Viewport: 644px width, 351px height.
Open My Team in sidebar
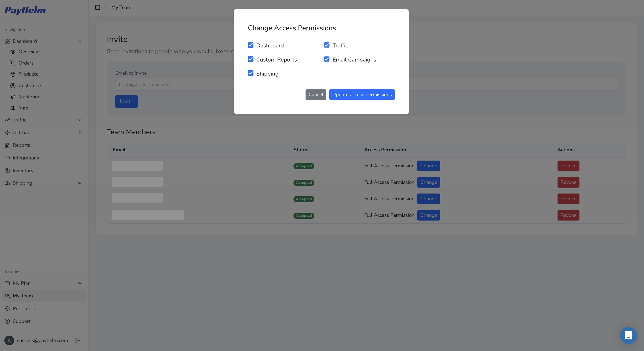pyautogui.click(x=43, y=296)
